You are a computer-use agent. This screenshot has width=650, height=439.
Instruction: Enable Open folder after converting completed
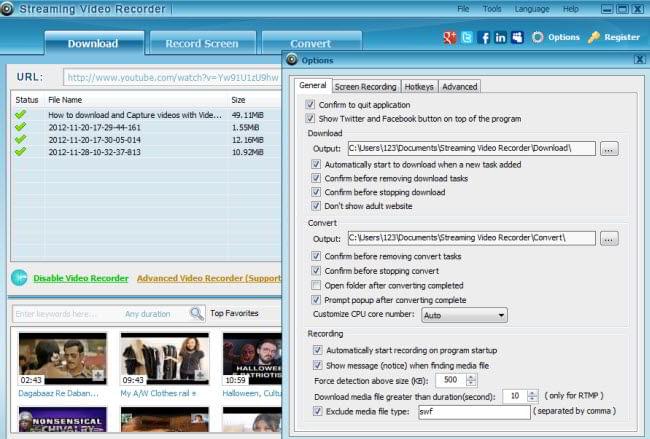pyautogui.click(x=316, y=285)
